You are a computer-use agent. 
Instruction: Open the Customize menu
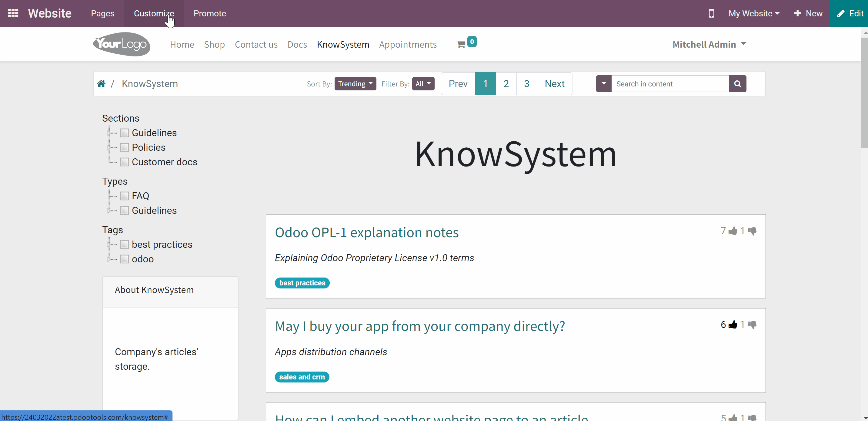(x=154, y=13)
